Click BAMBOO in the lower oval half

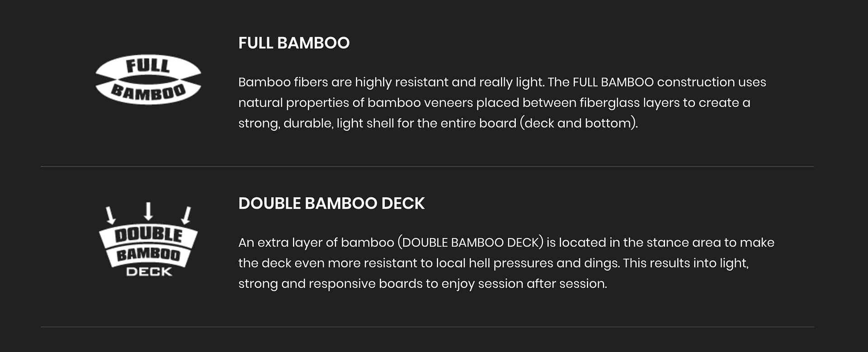point(148,92)
